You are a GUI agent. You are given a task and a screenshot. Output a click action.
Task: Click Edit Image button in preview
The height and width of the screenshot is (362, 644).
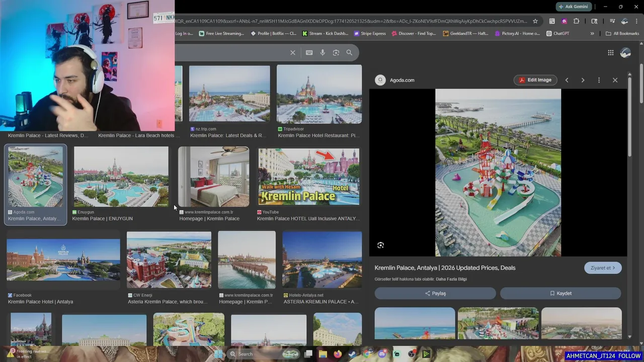535,80
